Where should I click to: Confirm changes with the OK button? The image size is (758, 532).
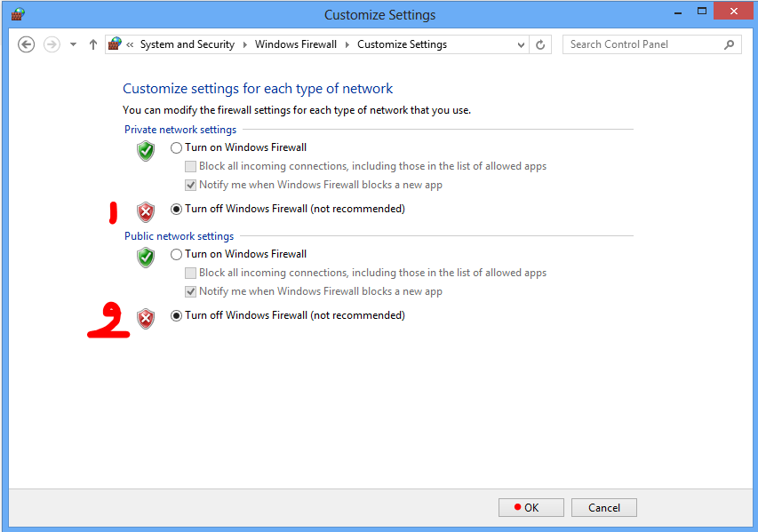coord(531,508)
